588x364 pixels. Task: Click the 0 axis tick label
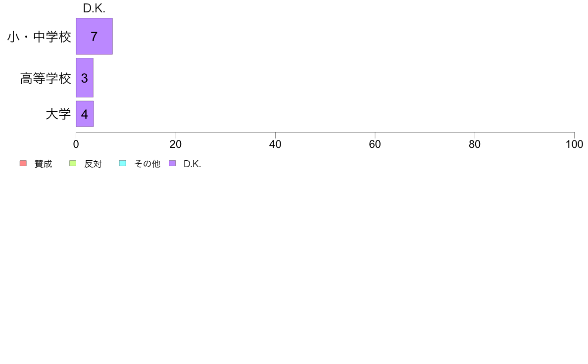click(x=76, y=144)
